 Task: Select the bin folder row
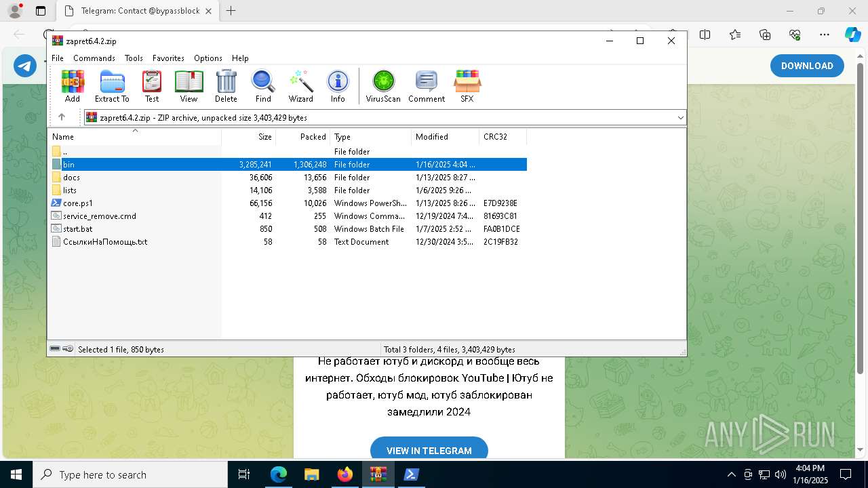pyautogui.click(x=287, y=165)
